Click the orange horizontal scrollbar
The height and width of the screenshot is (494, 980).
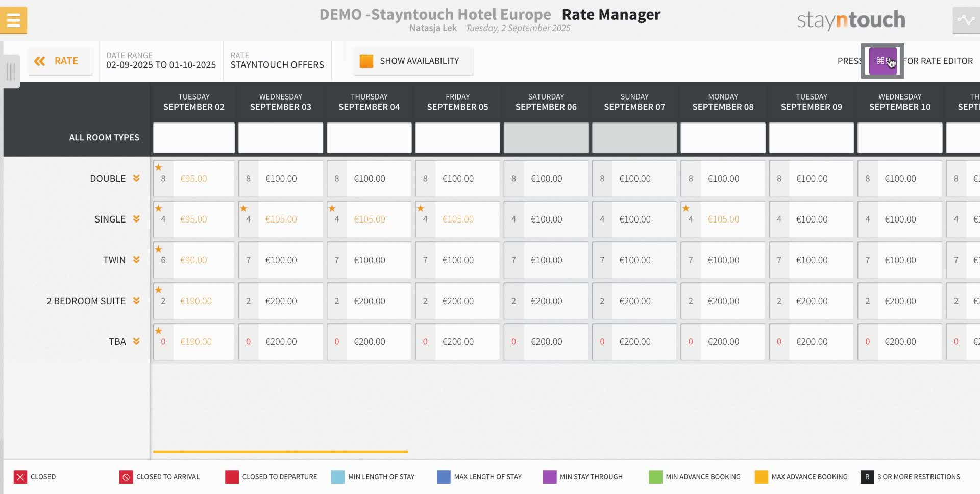tap(281, 452)
